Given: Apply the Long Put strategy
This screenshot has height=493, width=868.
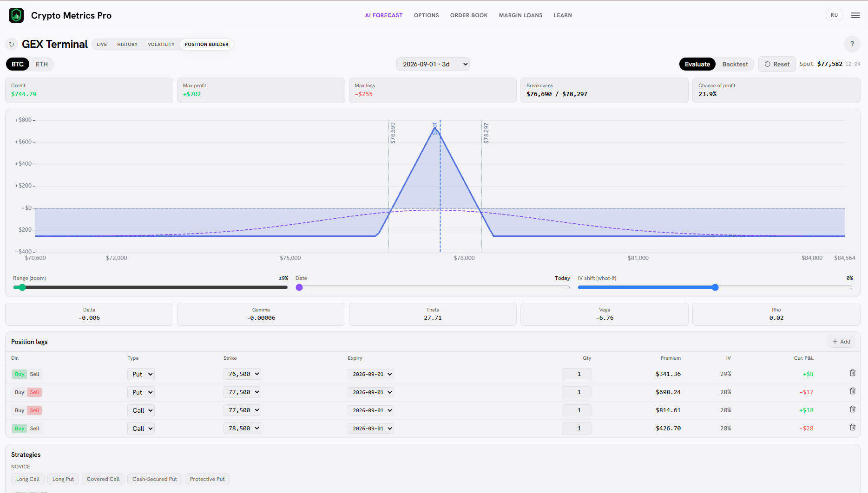Looking at the screenshot, I should (x=63, y=479).
